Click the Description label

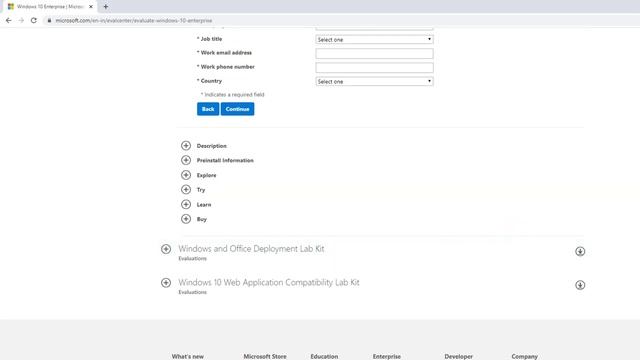[211, 146]
